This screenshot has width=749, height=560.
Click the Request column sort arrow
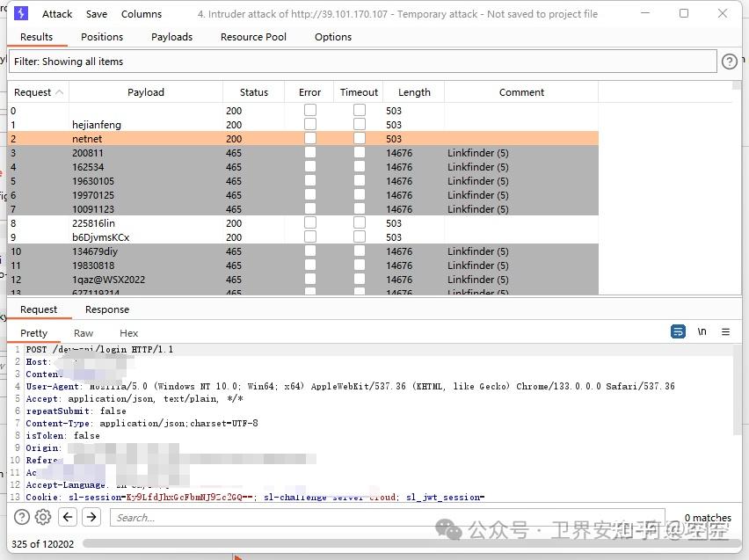click(59, 91)
